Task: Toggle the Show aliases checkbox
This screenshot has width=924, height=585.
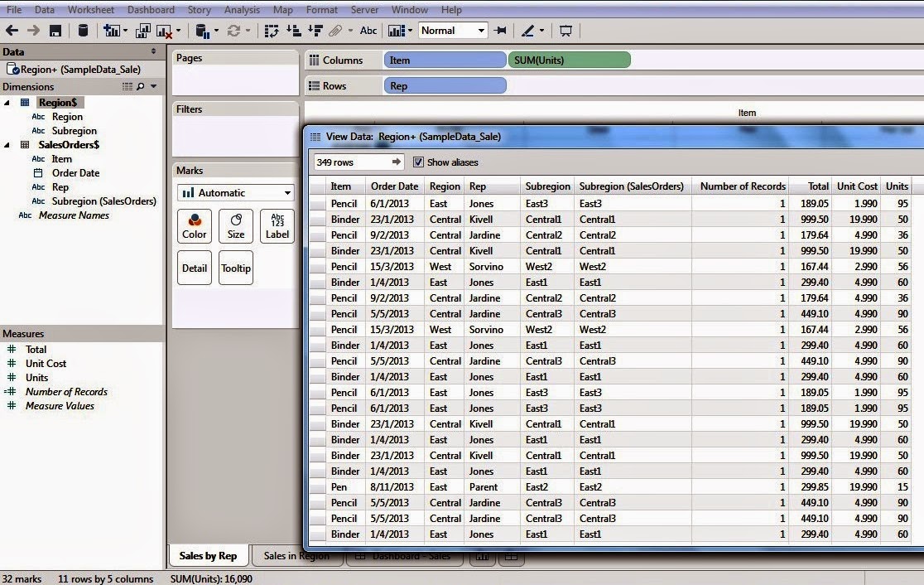Action: (x=418, y=162)
